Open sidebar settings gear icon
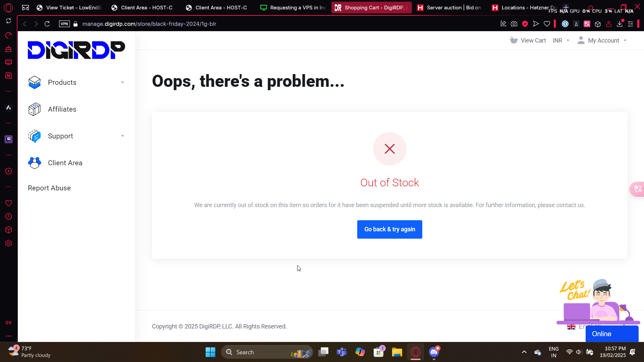The width and height of the screenshot is (644, 362). coord(9,243)
